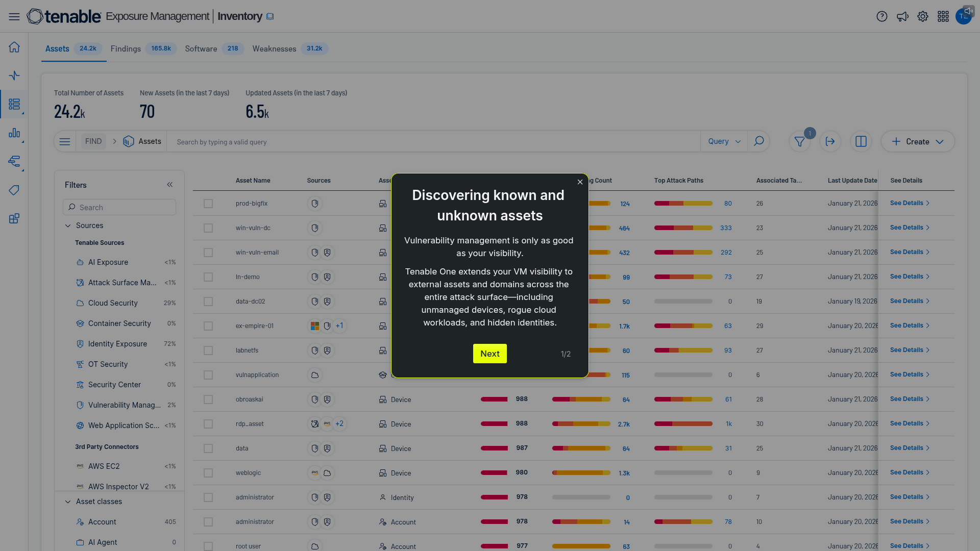Select the obroaskai row checkbox
Screen dimensions: 980x551
[x=208, y=399]
